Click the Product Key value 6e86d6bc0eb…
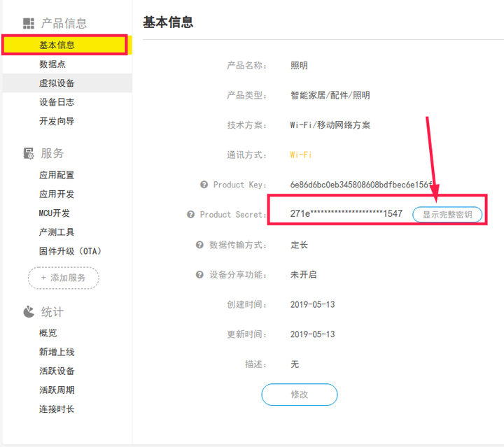The width and height of the screenshot is (504, 447). point(361,185)
